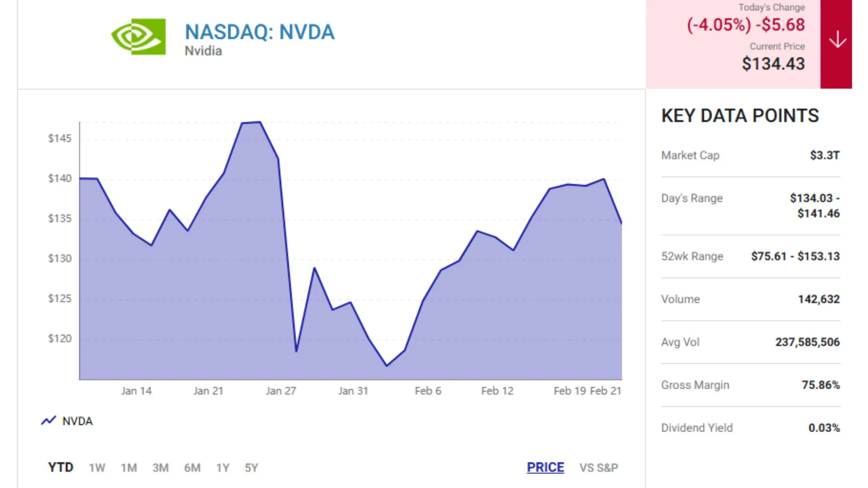Click the Feb 6 x-axis label
Image resolution: width=868 pixels, height=488 pixels.
428,391
